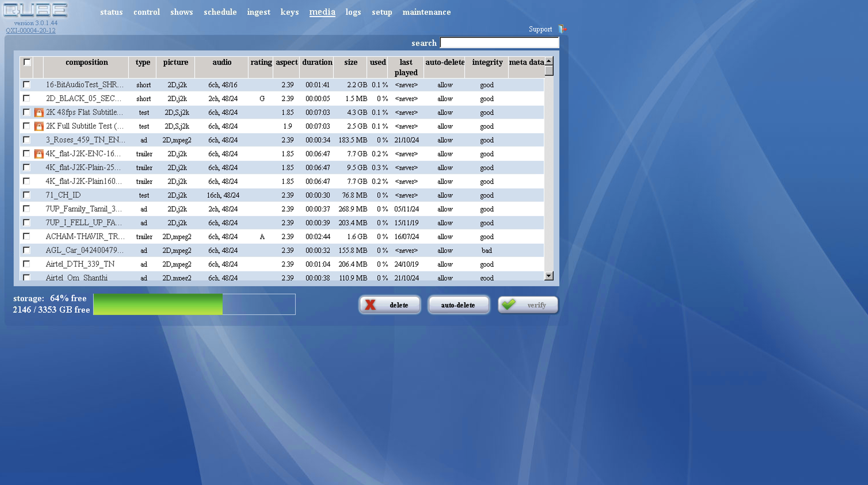Screen dimensions: 868x485
Task: Click the 16ch, 48/24 audio cell
Action: click(x=223, y=195)
